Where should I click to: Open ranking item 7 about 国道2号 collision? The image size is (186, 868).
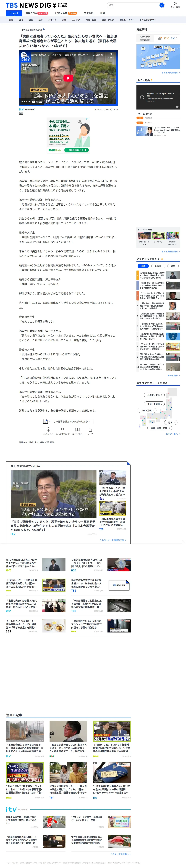click(x=158, y=336)
